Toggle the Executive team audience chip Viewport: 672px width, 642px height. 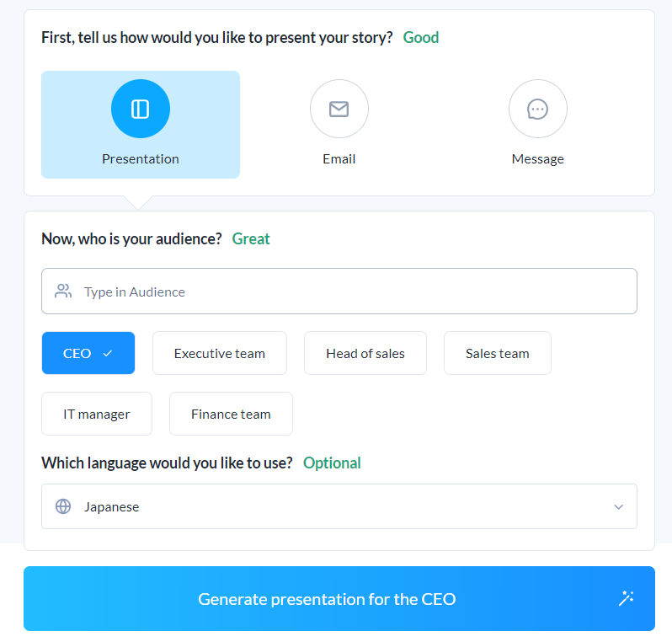[220, 353]
